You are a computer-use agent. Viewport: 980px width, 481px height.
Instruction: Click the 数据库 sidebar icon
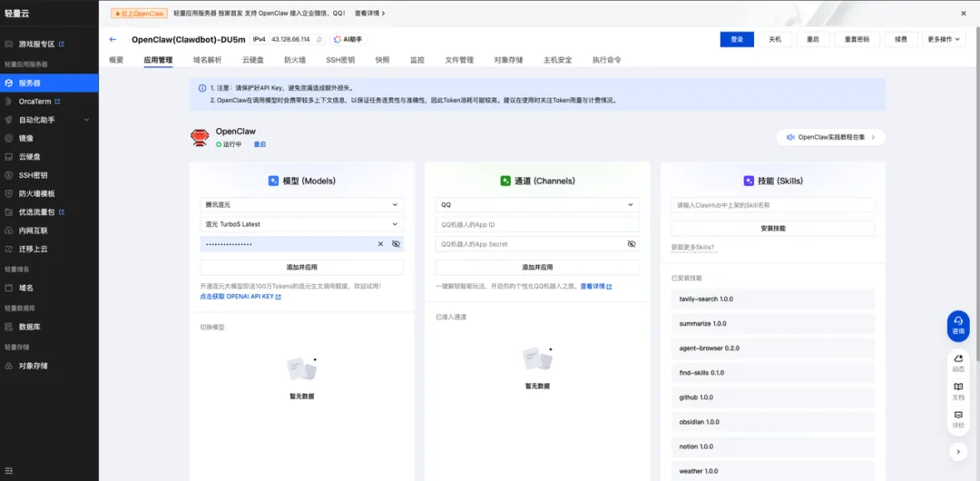point(9,327)
